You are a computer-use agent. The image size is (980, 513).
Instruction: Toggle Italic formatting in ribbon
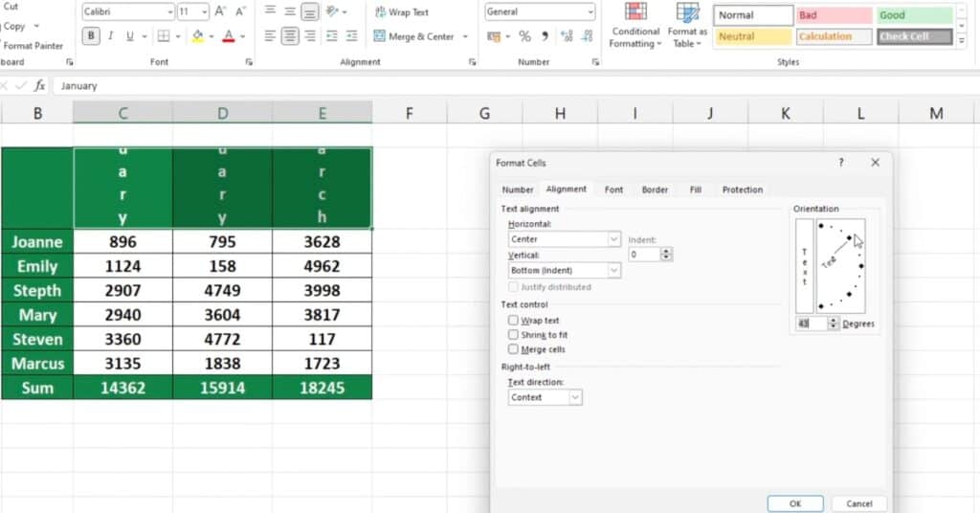[111, 36]
